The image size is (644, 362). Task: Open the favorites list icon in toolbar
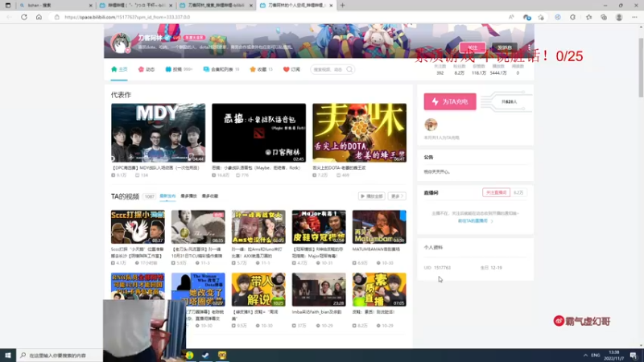(x=589, y=17)
